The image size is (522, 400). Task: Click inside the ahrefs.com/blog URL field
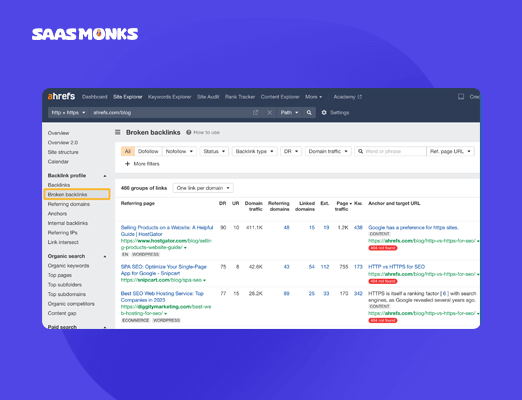tap(170, 113)
